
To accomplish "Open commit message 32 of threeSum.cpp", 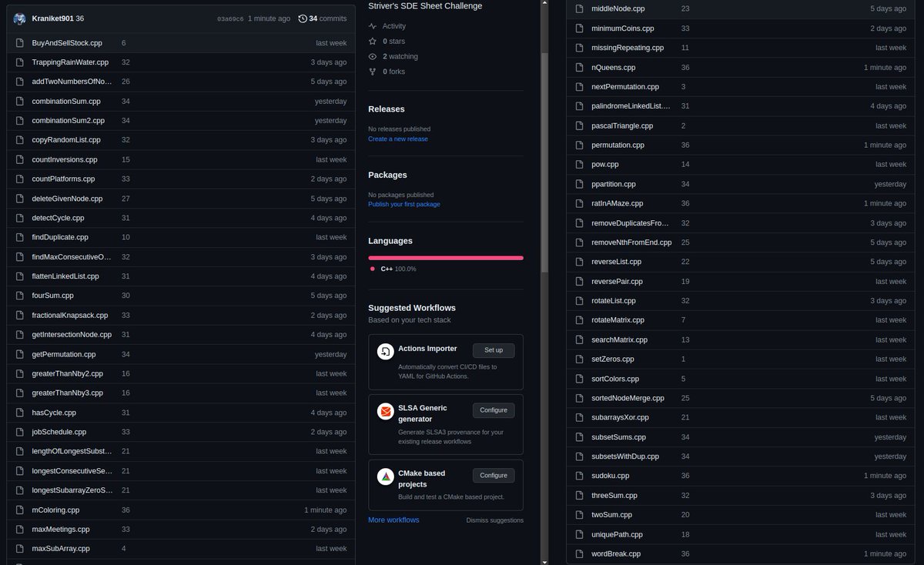I will (x=685, y=496).
